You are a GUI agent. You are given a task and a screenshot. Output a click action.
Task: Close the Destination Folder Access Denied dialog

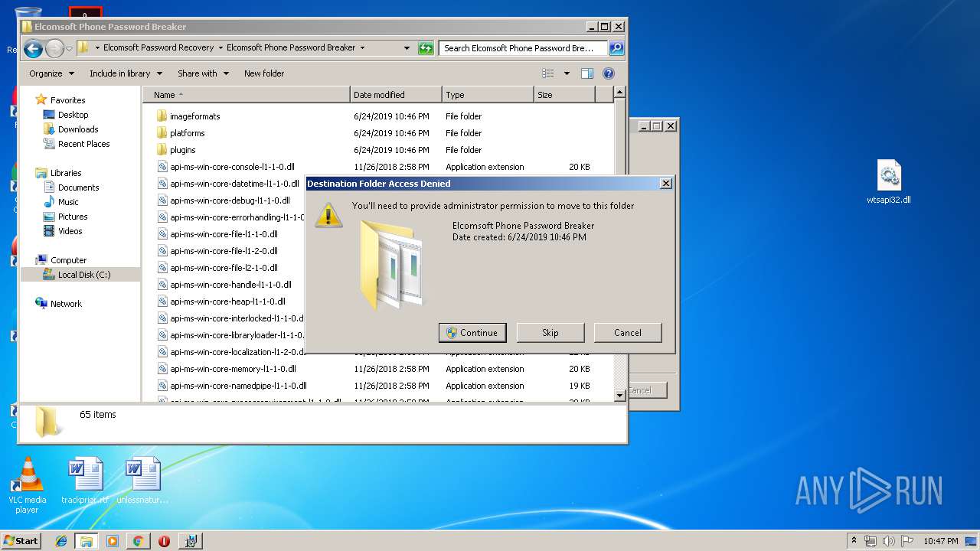[x=665, y=184]
